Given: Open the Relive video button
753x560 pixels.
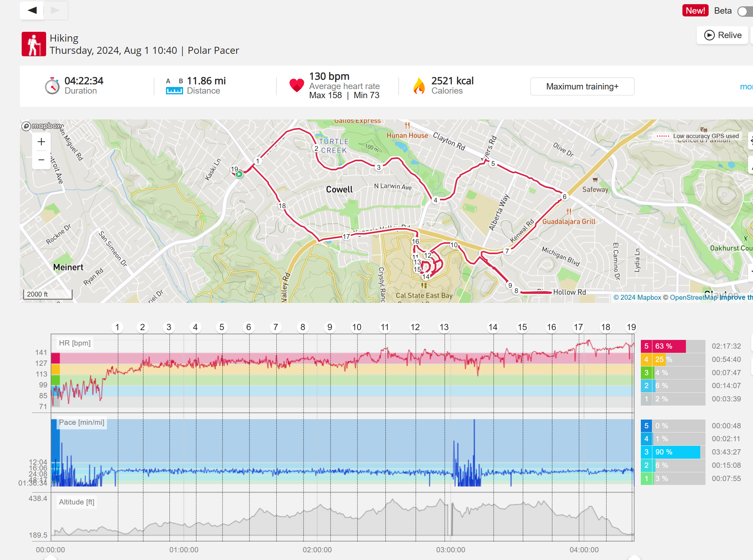Looking at the screenshot, I should pos(723,35).
